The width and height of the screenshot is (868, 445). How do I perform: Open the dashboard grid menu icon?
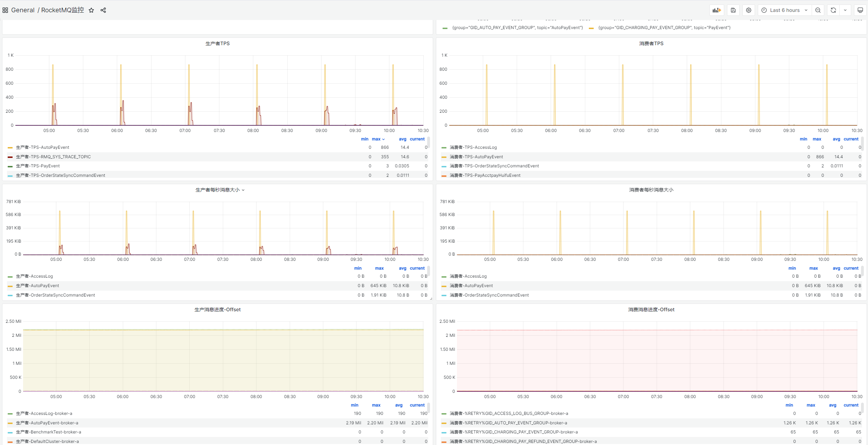pos(5,10)
